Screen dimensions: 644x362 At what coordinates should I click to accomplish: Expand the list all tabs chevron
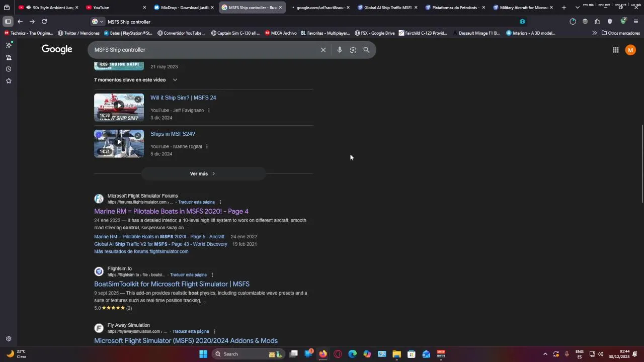(577, 8)
